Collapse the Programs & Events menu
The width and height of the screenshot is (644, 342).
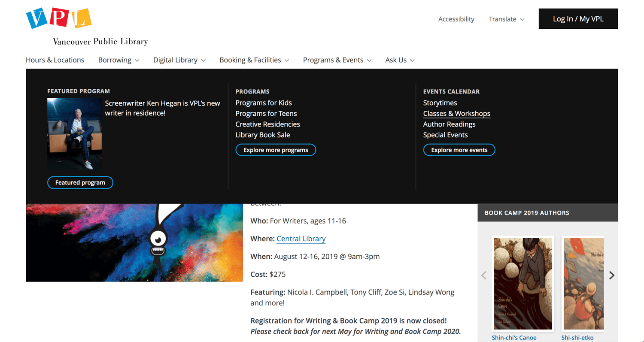point(337,60)
